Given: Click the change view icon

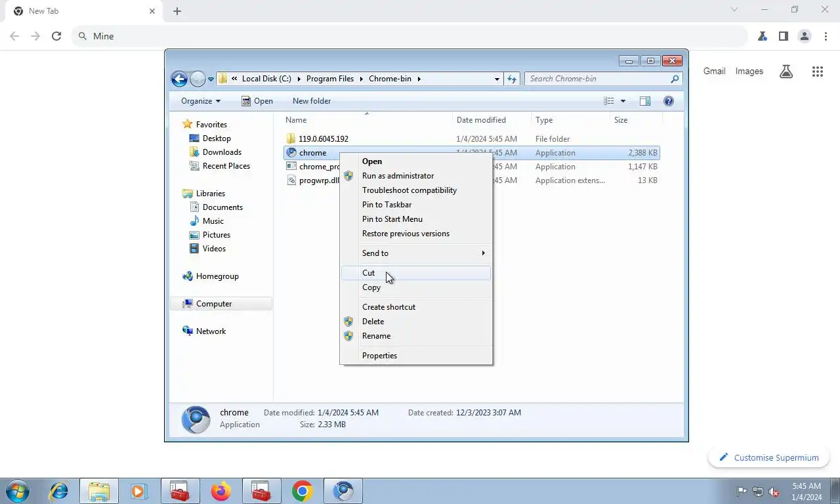Looking at the screenshot, I should (609, 101).
